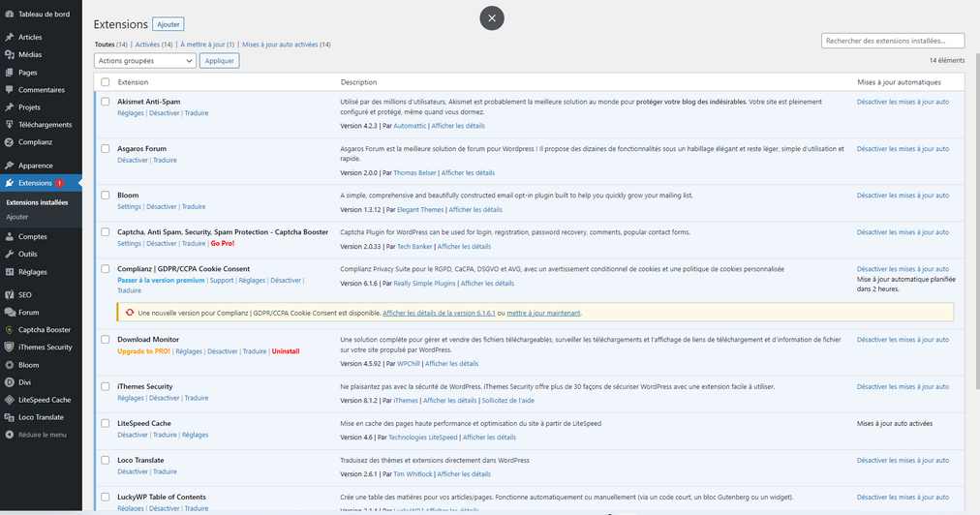980x515 pixels.
Task: Click the round X close button at top
Action: click(492, 18)
